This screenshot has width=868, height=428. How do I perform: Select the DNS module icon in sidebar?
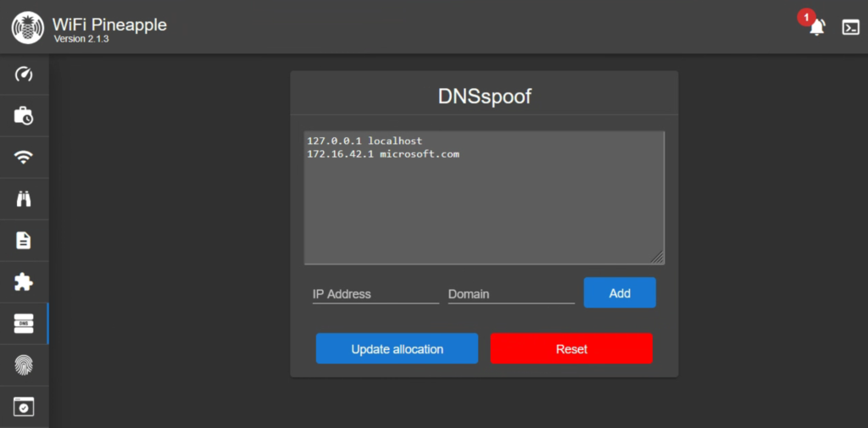(x=23, y=324)
